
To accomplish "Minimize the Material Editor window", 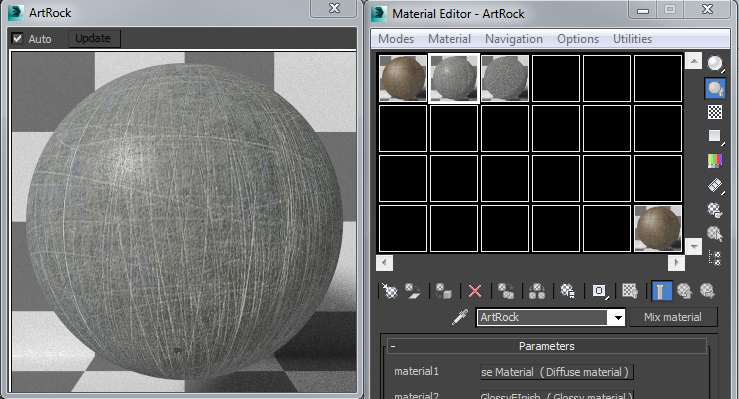I will point(643,10).
